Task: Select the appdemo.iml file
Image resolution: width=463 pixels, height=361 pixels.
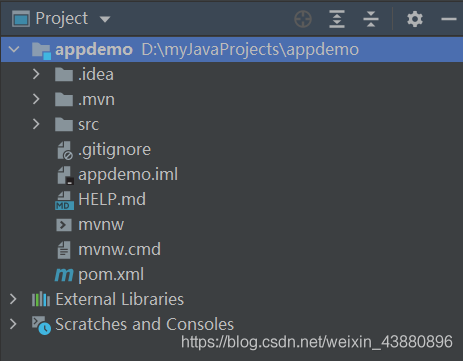Action: point(128,175)
